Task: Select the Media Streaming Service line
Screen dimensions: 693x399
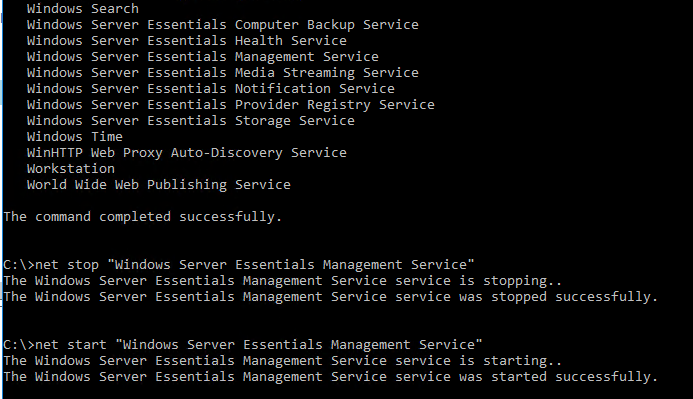Action: (x=223, y=72)
